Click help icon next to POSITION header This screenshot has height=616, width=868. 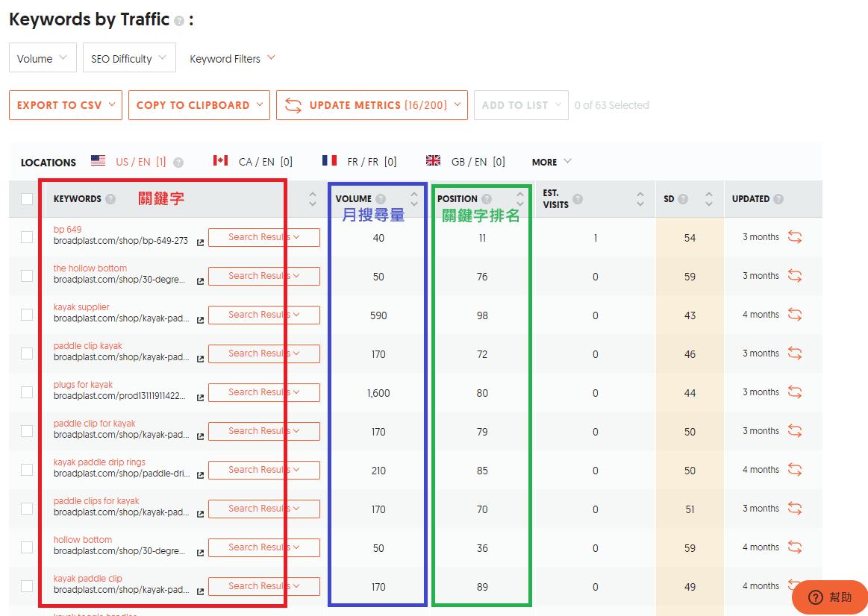[x=487, y=199]
